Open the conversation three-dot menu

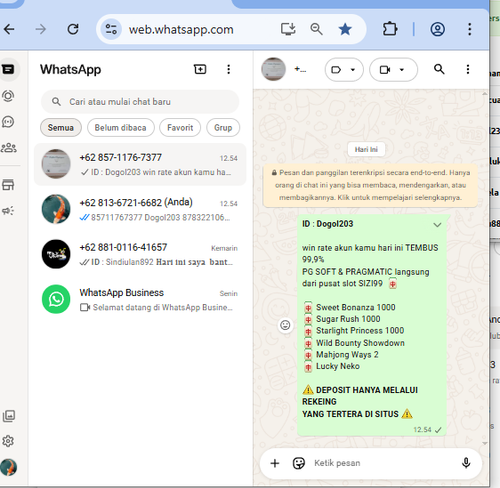click(x=468, y=69)
